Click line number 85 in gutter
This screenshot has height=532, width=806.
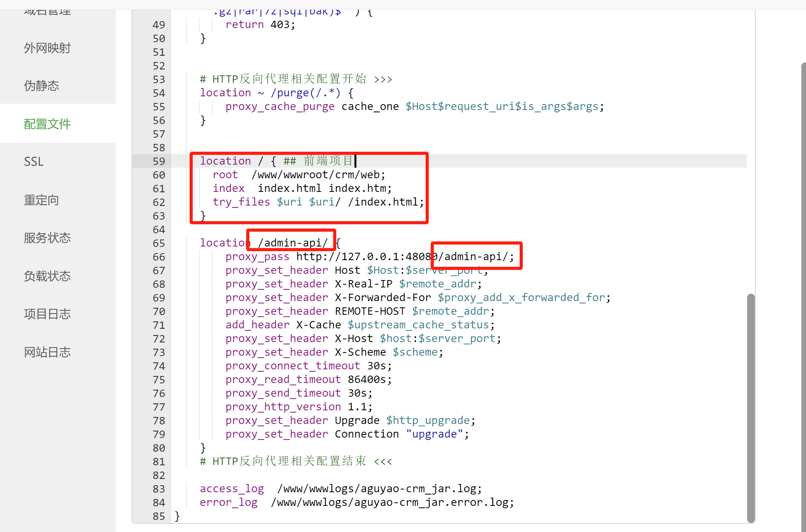pos(159,516)
